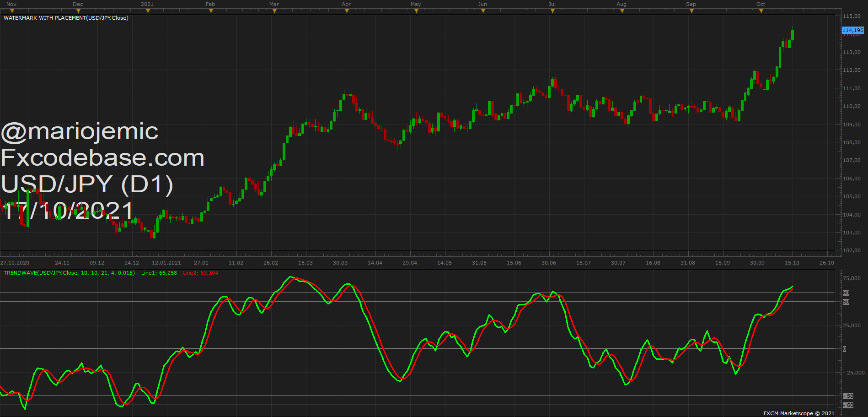The width and height of the screenshot is (868, 417).
Task: Click the Feb month marker triangle
Action: pos(211,11)
